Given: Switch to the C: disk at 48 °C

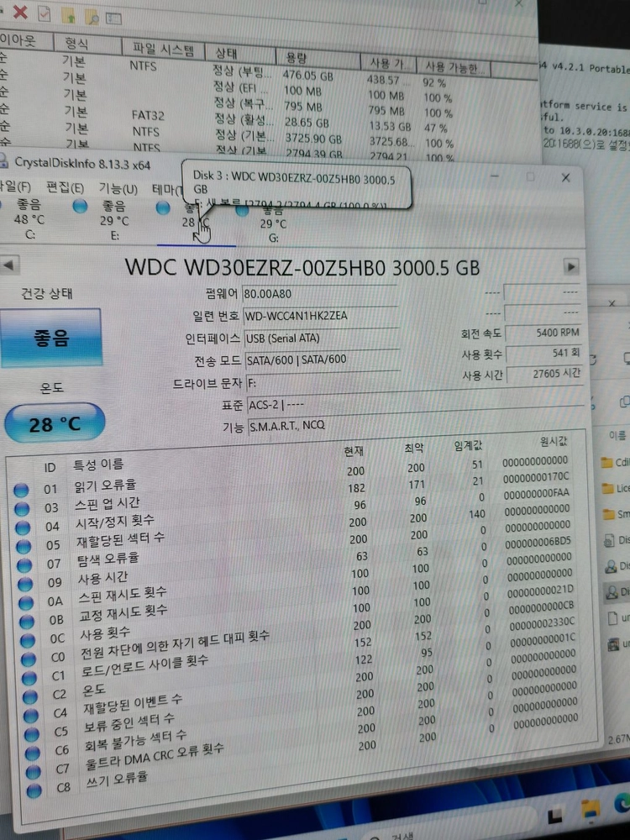Looking at the screenshot, I should click(27, 219).
